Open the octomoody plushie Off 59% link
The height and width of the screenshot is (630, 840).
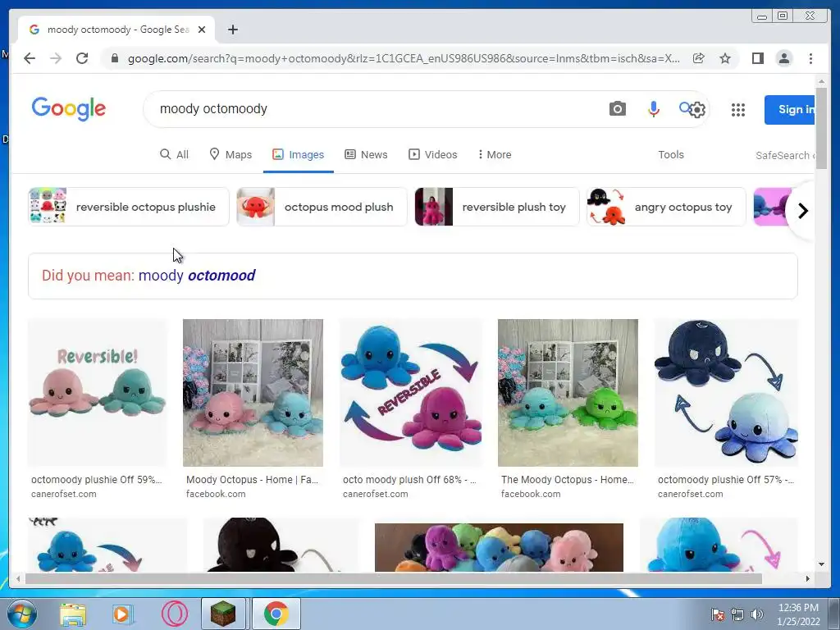coord(97,479)
